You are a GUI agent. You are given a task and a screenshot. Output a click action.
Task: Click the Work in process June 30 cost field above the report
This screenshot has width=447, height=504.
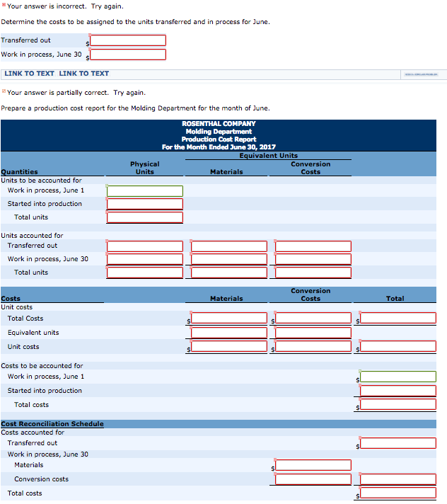point(128,55)
